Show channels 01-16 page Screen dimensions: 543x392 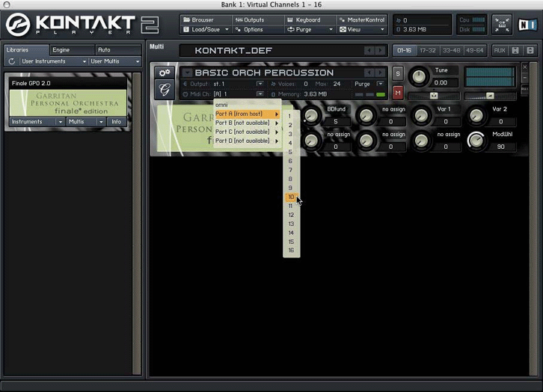click(x=405, y=51)
